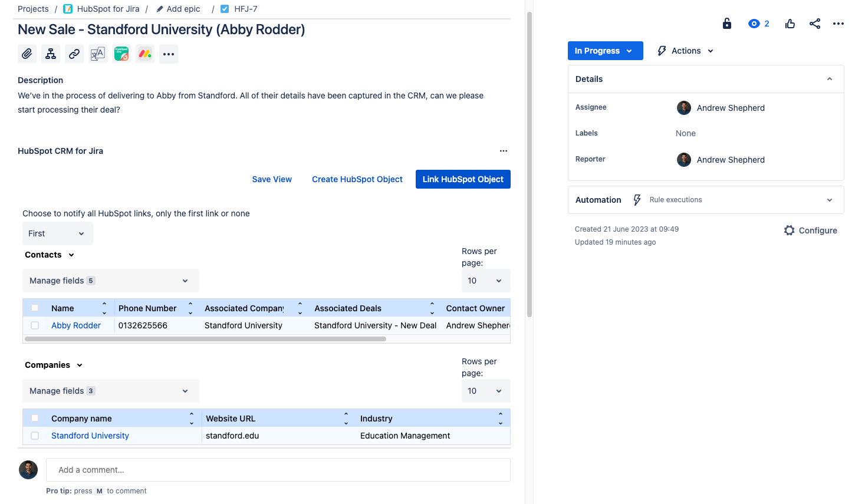855x504 pixels.
Task: Open HubSpot CRM for Jira panel ellipsis
Action: (504, 151)
